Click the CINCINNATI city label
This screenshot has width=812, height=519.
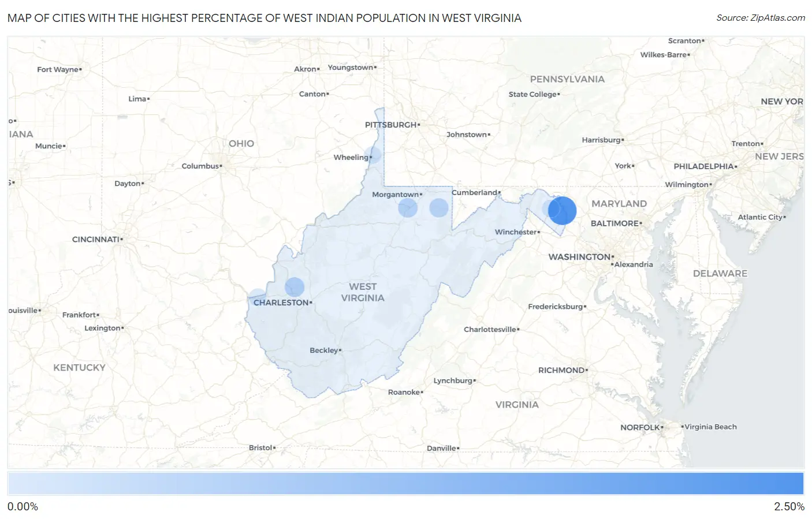96,239
